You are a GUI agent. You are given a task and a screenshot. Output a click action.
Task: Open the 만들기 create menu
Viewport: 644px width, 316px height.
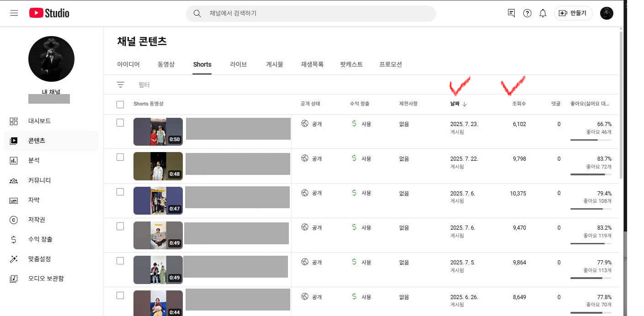pyautogui.click(x=573, y=13)
